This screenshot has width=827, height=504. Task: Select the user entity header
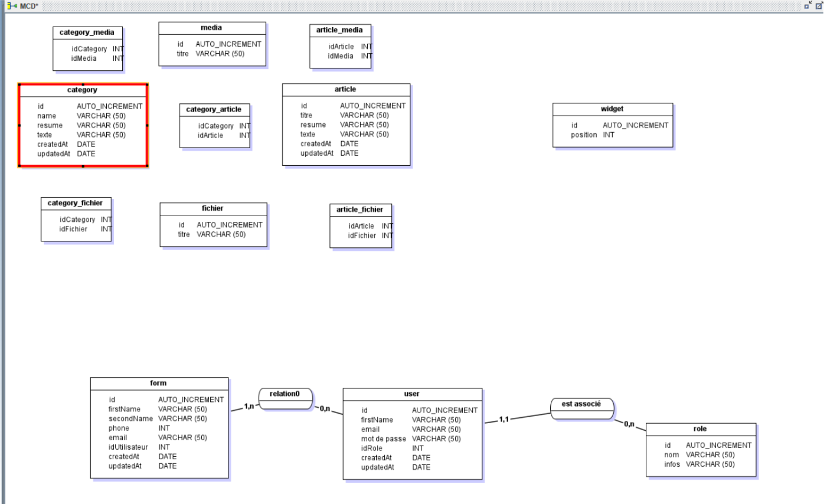(x=411, y=394)
